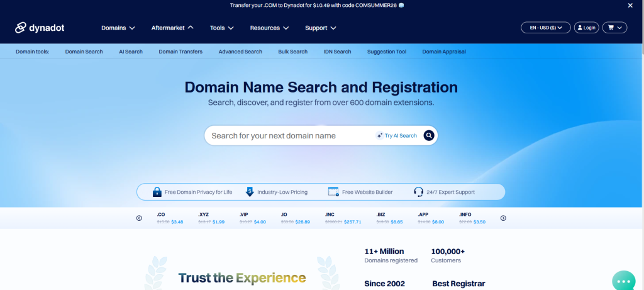Image resolution: width=644 pixels, height=290 pixels.
Task: Show next domain extensions with right arrow
Action: [x=503, y=218]
